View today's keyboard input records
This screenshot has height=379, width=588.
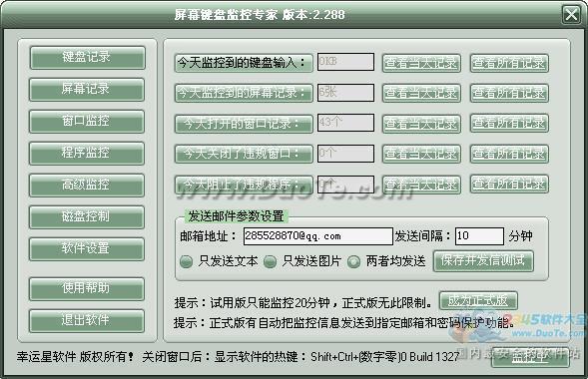coord(421,63)
